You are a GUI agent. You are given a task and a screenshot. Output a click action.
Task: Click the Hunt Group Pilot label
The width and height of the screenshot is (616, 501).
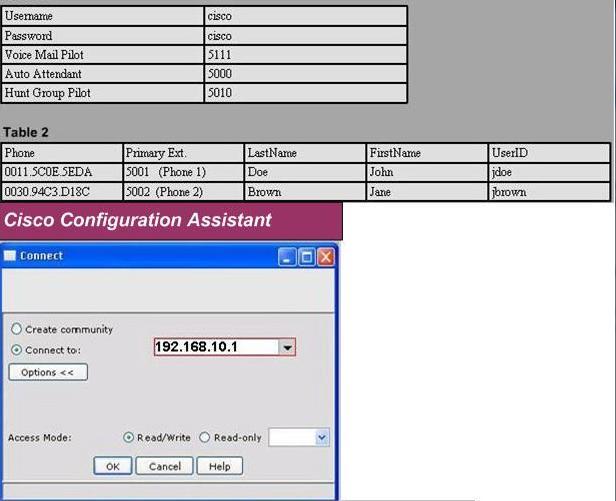[103, 93]
